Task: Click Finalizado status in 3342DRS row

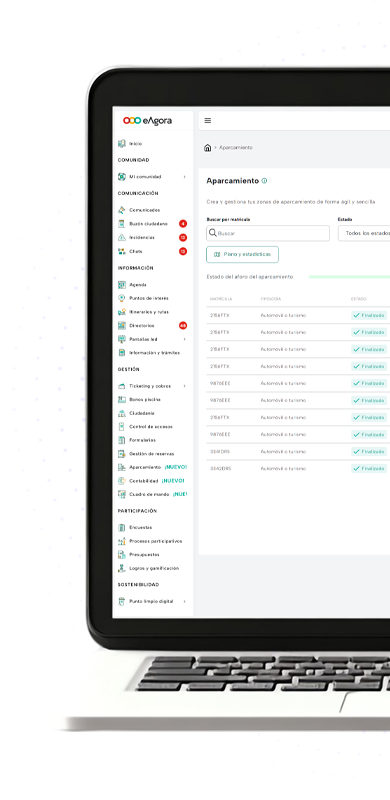Action: 369,468
